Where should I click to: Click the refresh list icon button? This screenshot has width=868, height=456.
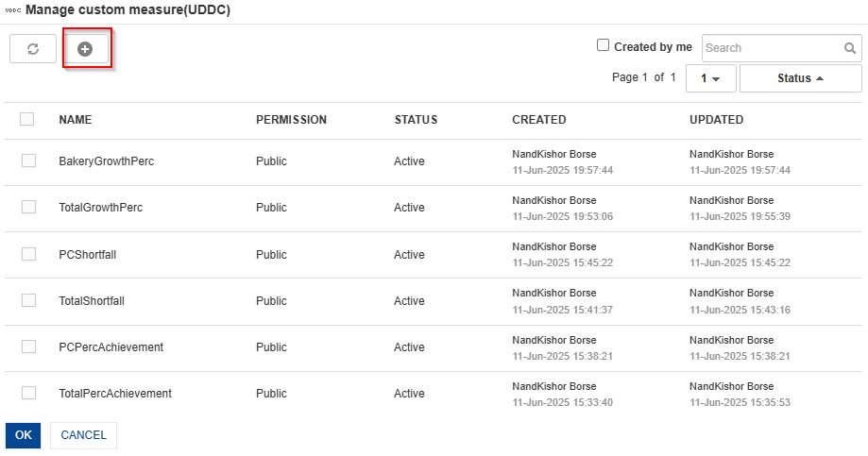33,49
